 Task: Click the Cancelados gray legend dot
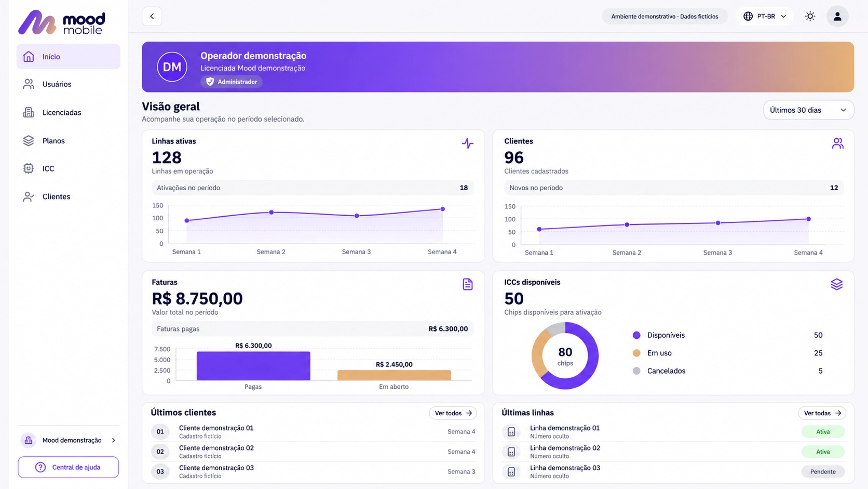pos(636,371)
